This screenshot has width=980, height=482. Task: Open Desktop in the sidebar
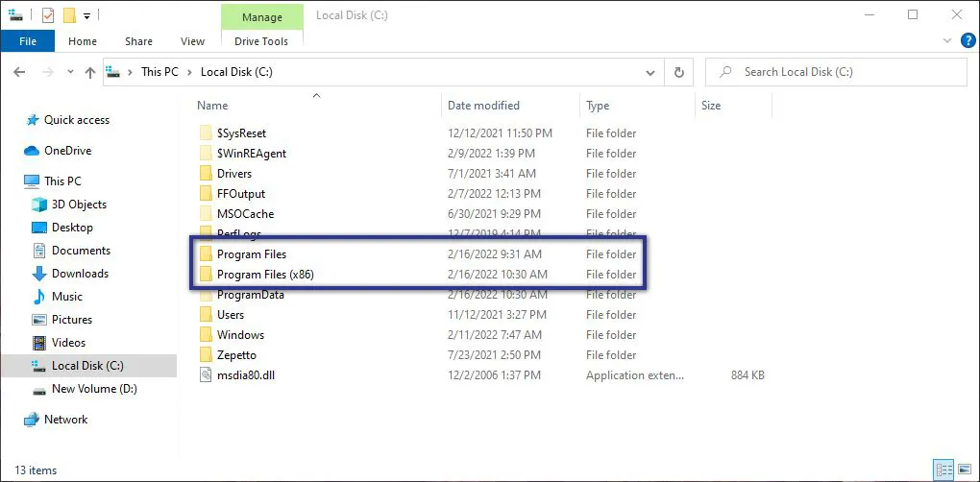[72, 228]
